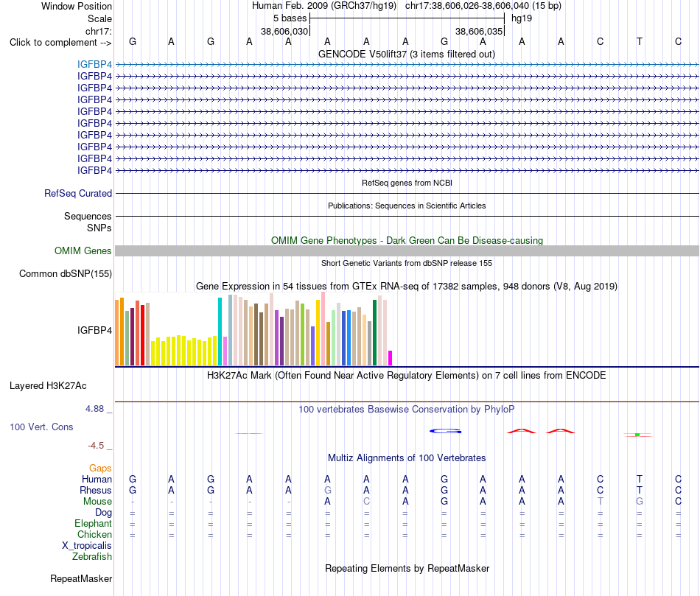
Task: Click the Layered H3K27Ac track label
Action: [x=48, y=386]
